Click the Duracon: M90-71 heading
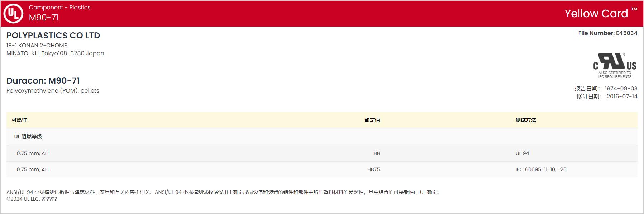Viewport: 644px width, 214px height. tap(43, 81)
